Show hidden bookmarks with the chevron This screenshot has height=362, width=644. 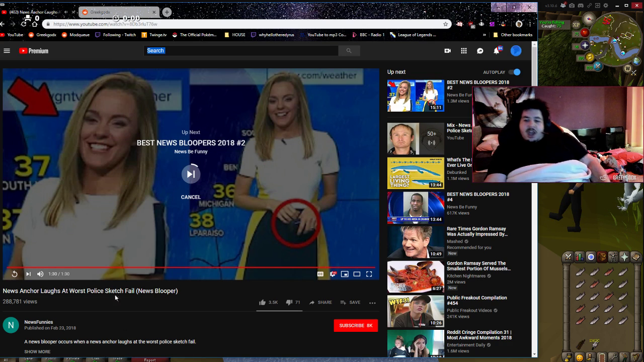(484, 35)
